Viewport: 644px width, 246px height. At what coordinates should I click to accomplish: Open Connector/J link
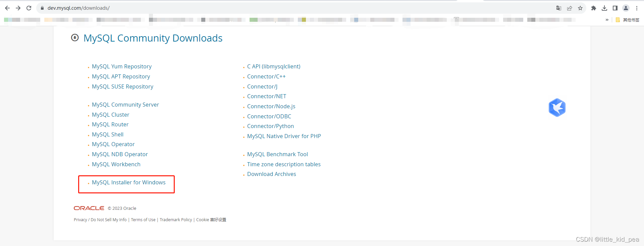262,86
